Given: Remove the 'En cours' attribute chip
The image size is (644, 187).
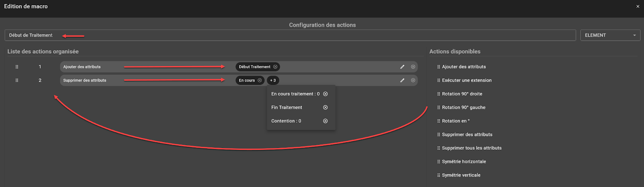Looking at the screenshot, I should point(260,80).
